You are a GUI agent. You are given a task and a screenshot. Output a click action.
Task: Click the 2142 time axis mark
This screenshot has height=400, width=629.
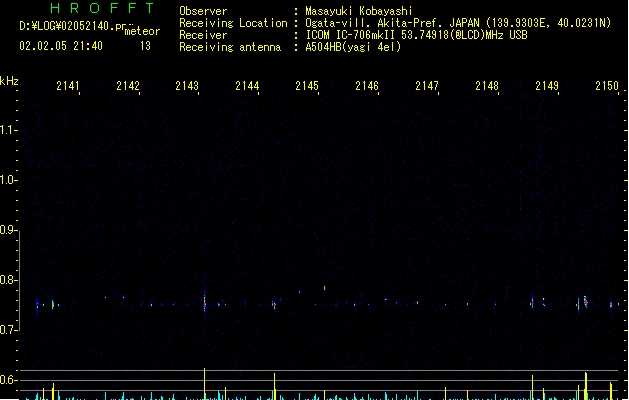coord(128,86)
